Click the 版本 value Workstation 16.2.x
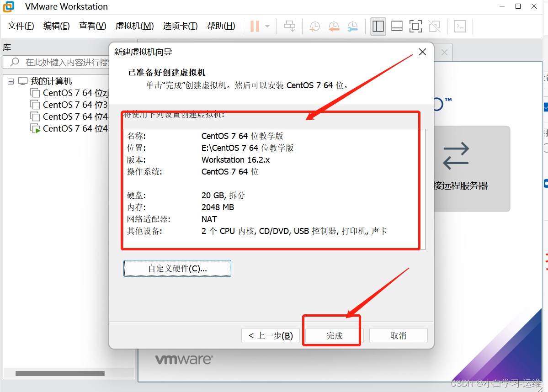This screenshot has width=548, height=392. 235,159
